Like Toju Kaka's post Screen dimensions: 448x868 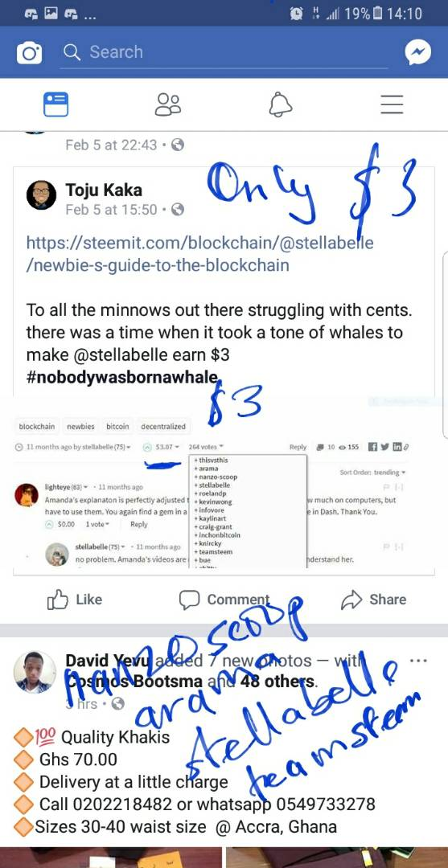pyautogui.click(x=75, y=600)
